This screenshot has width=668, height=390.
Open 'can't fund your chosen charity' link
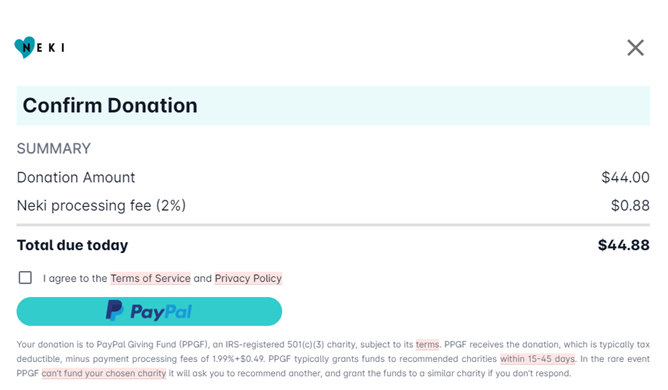click(x=104, y=373)
